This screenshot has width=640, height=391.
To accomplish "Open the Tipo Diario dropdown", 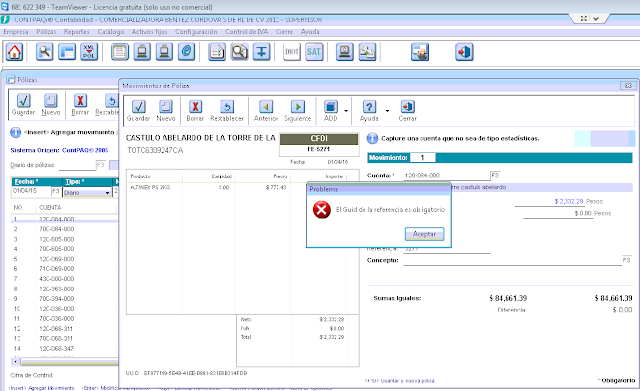I will point(107,193).
